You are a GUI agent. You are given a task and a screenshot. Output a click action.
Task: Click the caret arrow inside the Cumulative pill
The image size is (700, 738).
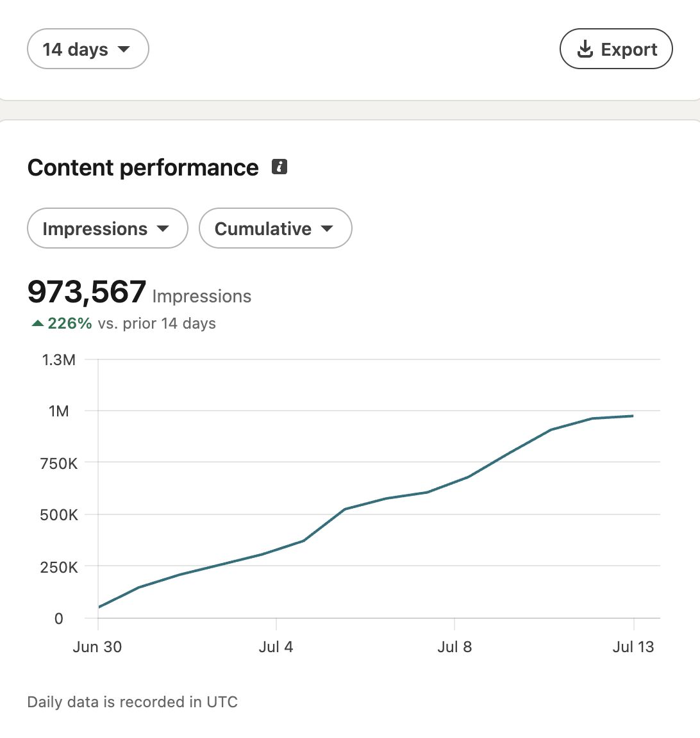coord(327,229)
